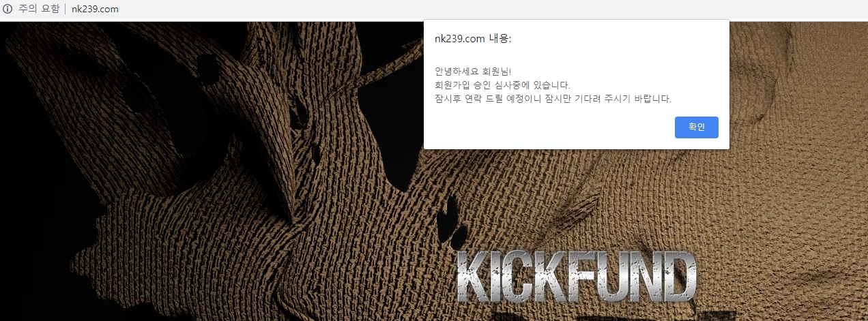The height and width of the screenshot is (321, 868).
Task: Confirm the alert with the 확인 button
Action: pyautogui.click(x=696, y=127)
